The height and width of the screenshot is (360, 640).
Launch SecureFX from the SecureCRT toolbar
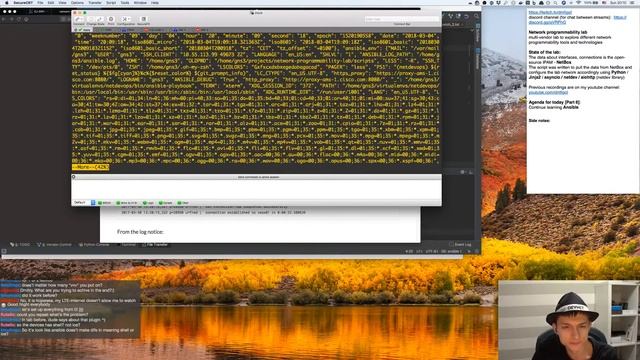(143, 20)
